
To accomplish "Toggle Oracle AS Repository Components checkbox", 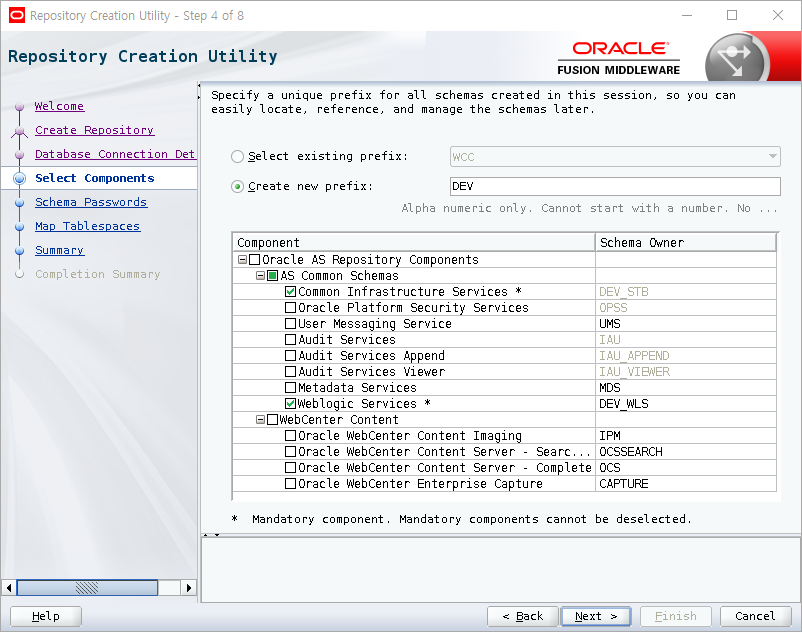I will [255, 260].
